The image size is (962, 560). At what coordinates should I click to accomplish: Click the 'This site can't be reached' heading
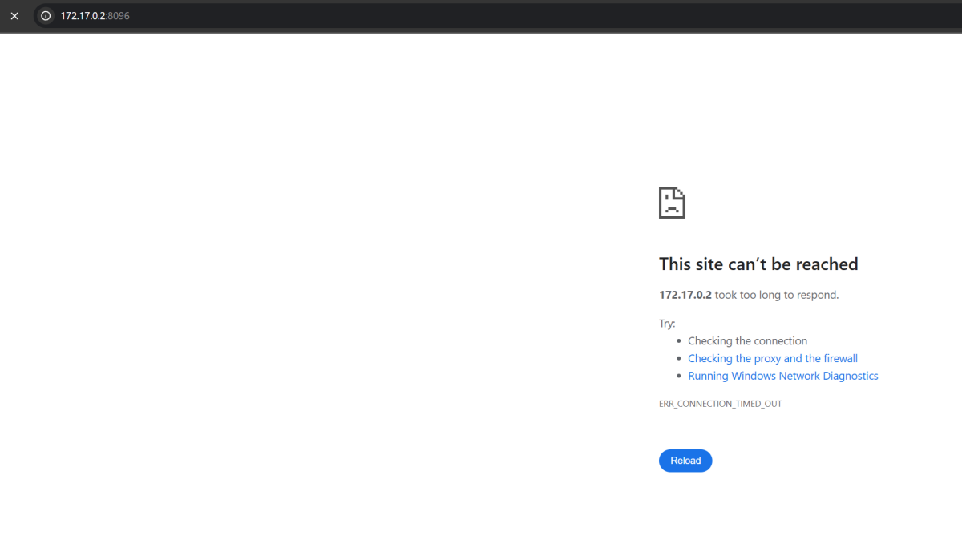point(758,264)
